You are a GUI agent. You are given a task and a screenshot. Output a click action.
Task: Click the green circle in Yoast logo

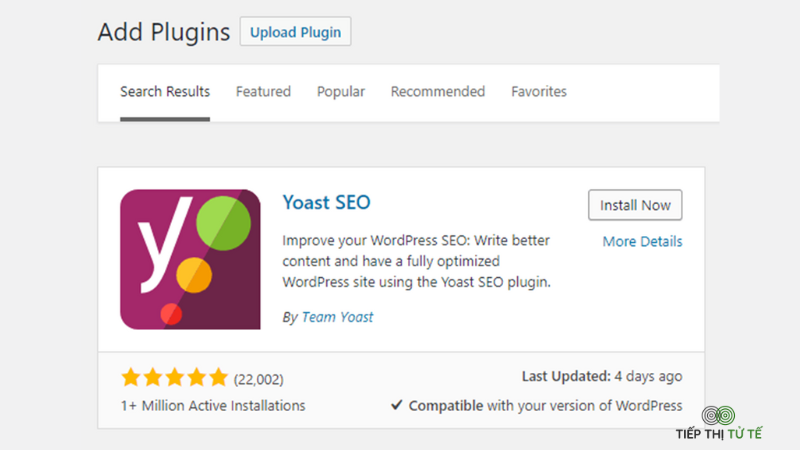tap(223, 223)
